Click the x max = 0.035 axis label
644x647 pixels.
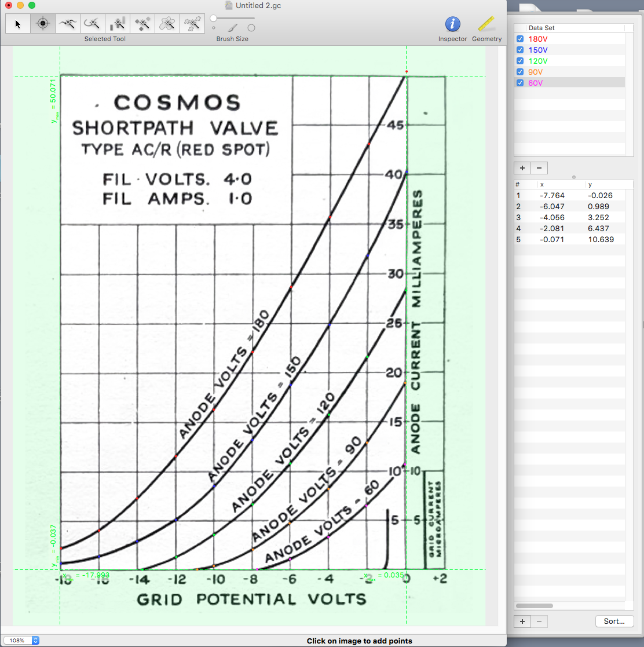(383, 575)
